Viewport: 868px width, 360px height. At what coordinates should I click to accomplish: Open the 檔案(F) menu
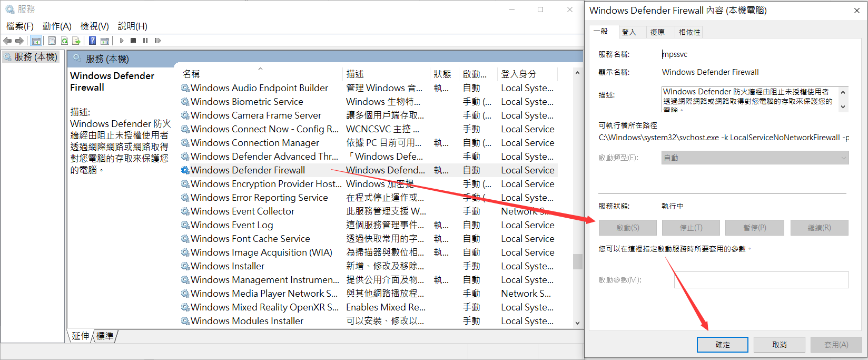(x=20, y=26)
